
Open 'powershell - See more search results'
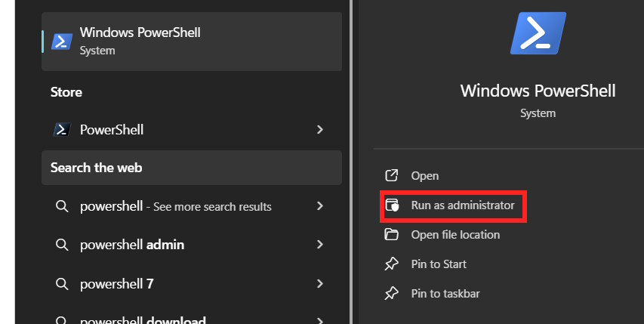(192, 206)
